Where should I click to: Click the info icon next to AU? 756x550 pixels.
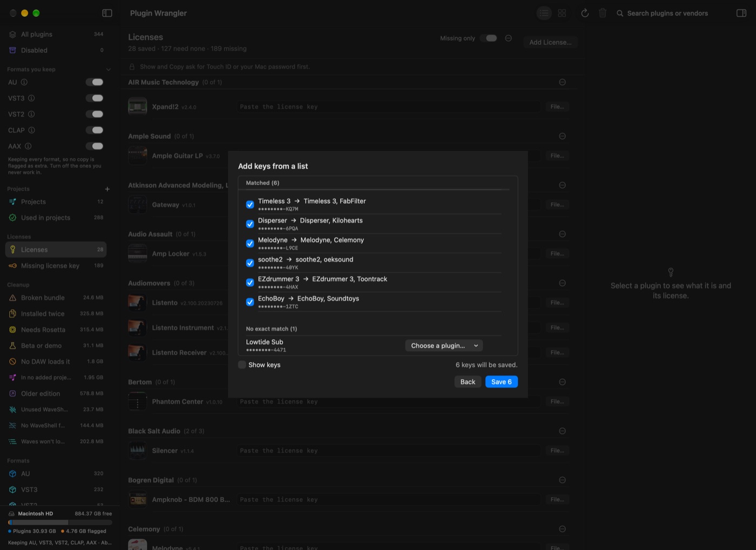coord(24,82)
